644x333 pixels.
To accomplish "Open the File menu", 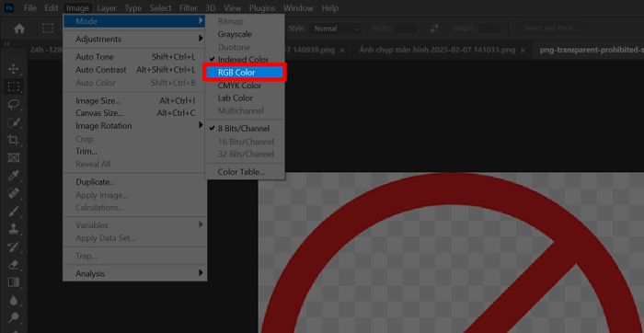I will tap(30, 7).
